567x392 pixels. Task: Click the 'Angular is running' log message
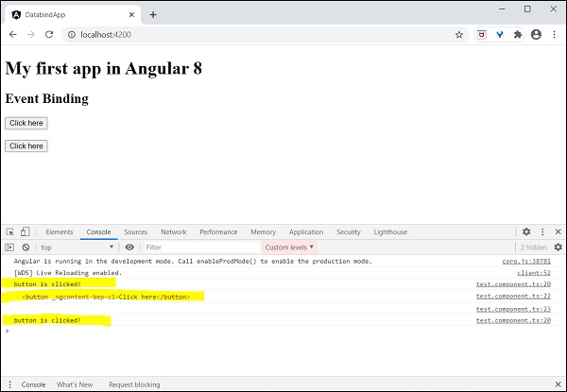pos(193,262)
